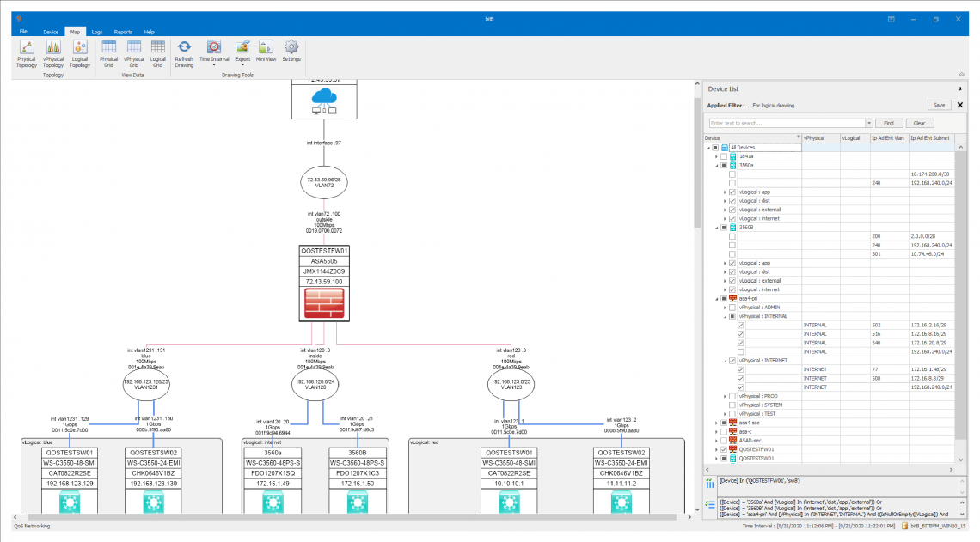Click Refresh Drawing in ribbon

tap(184, 54)
